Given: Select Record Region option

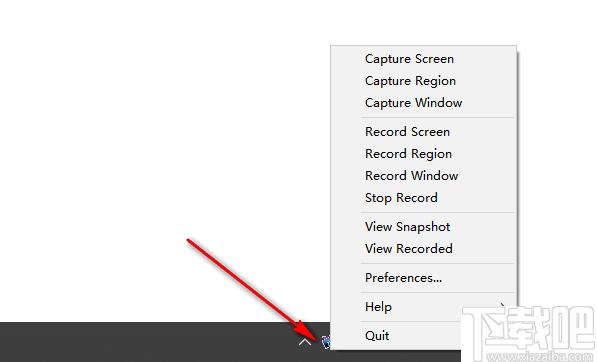Looking at the screenshot, I should [423, 154].
